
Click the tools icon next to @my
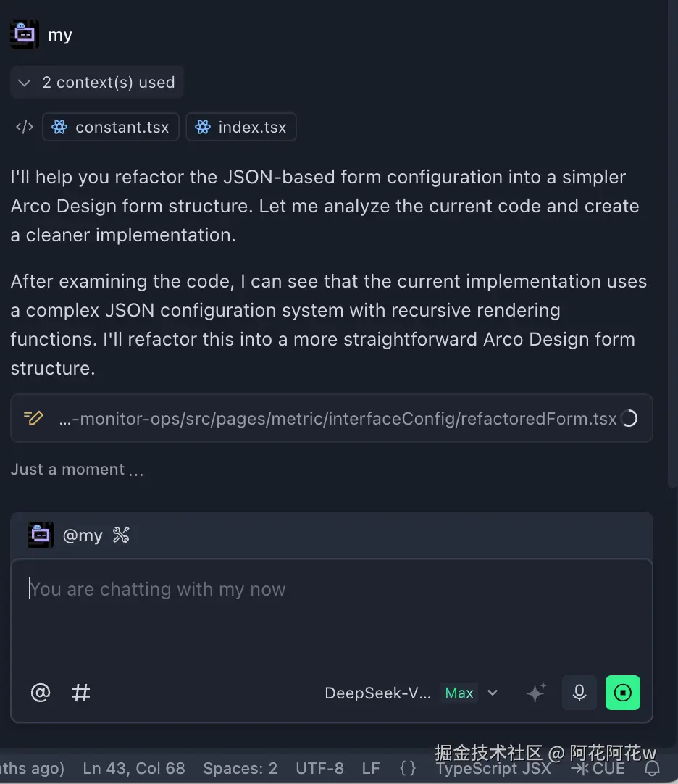[x=121, y=535]
